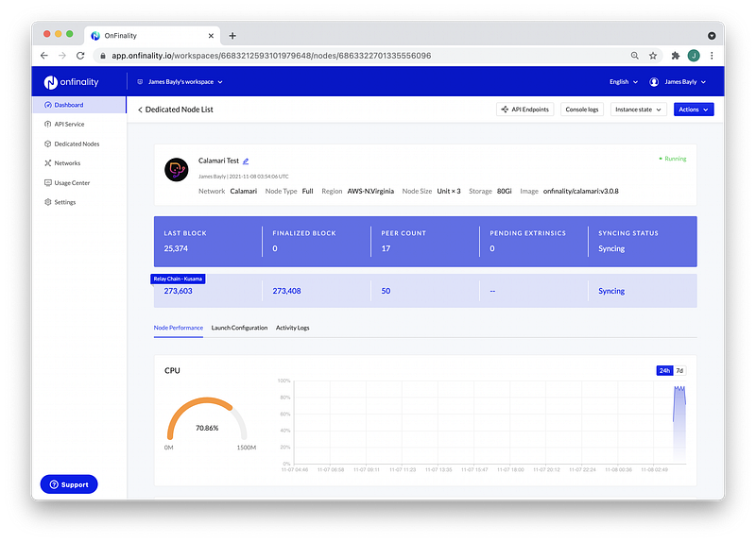Click the browser forward arrow
The width and height of the screenshot is (756, 542).
(x=62, y=56)
